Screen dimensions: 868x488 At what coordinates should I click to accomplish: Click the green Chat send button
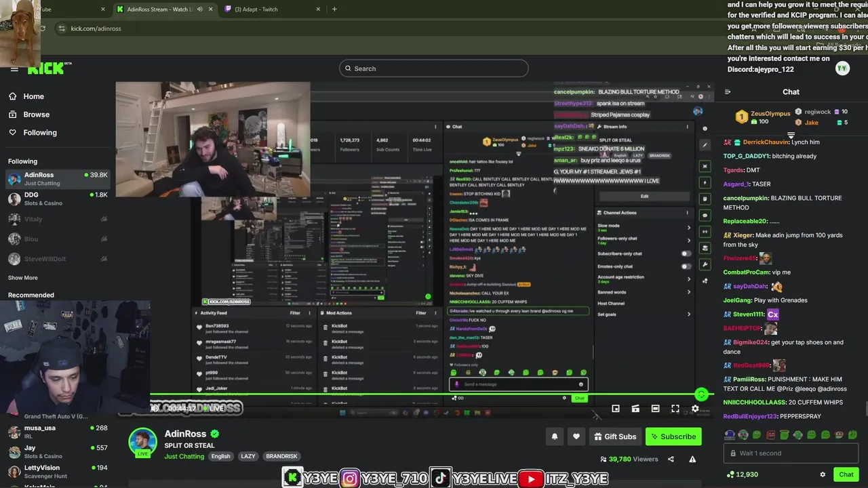846,474
